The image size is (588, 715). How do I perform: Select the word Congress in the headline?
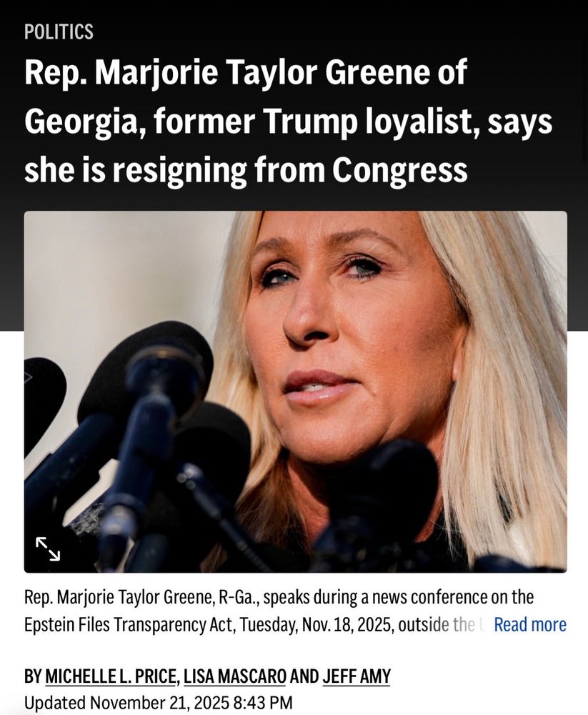tap(399, 169)
